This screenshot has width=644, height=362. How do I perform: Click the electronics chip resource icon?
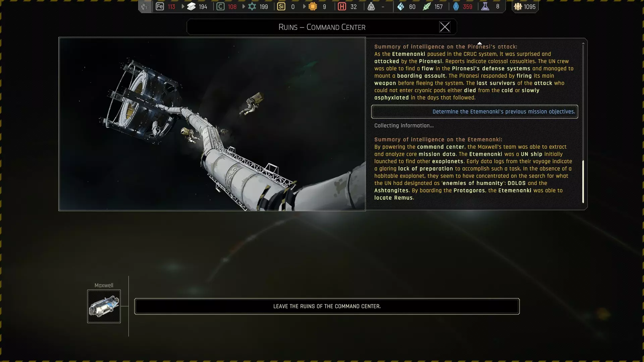(313, 6)
